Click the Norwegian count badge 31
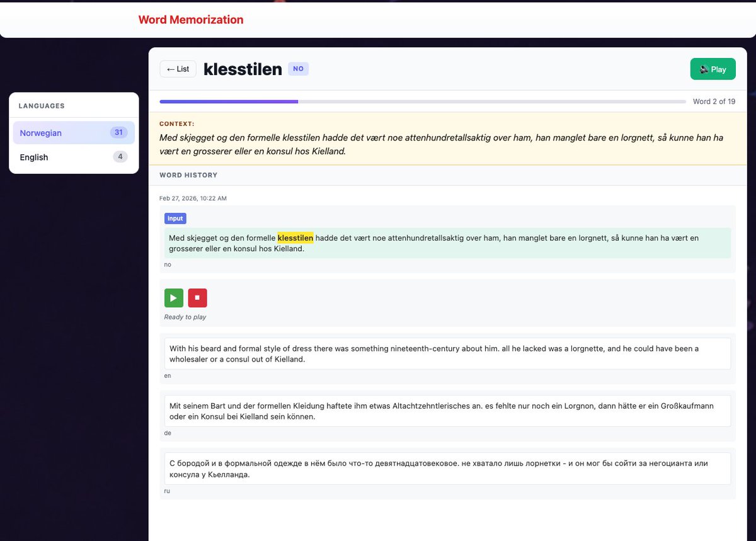The width and height of the screenshot is (756, 541). coord(118,132)
